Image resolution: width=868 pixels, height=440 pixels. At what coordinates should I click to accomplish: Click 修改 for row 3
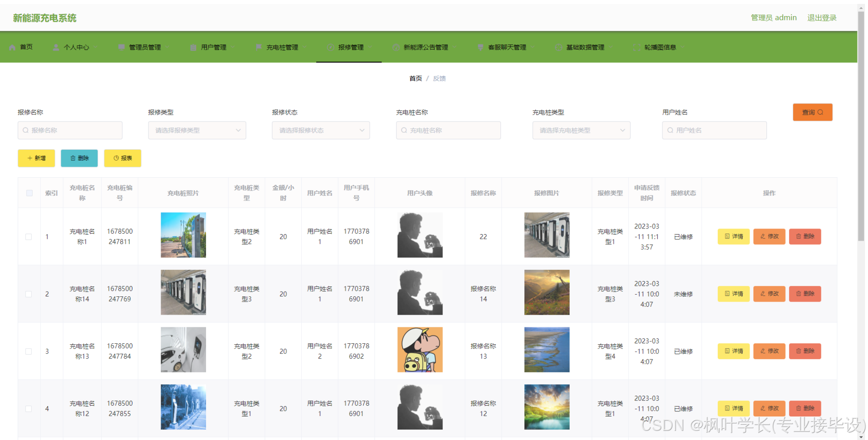(769, 351)
